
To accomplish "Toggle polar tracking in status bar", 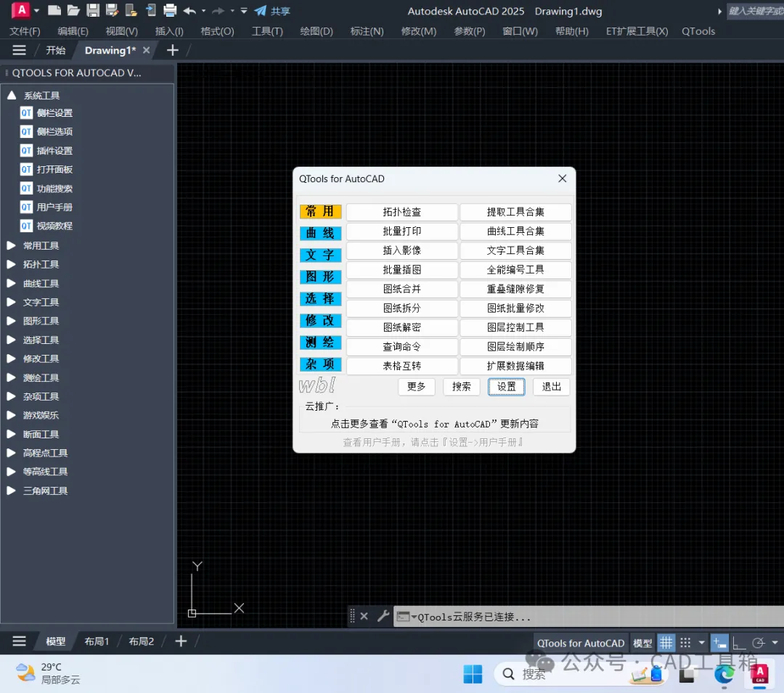I will 759,643.
